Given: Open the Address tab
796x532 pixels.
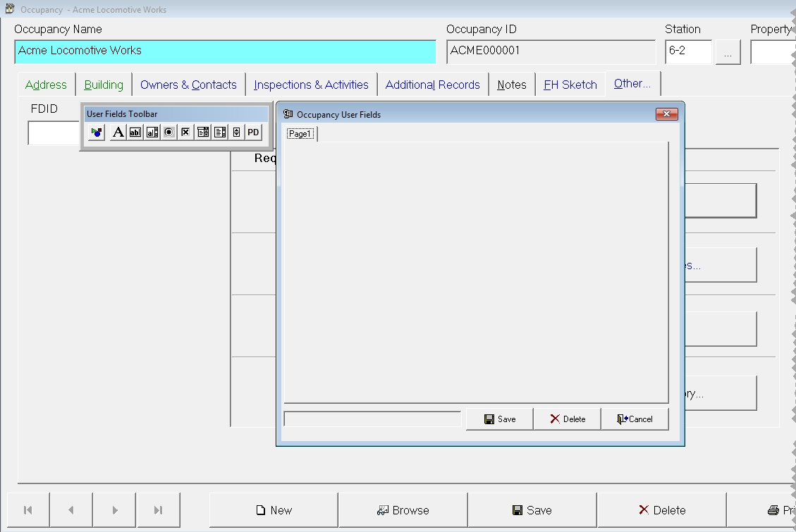Looking at the screenshot, I should [47, 85].
